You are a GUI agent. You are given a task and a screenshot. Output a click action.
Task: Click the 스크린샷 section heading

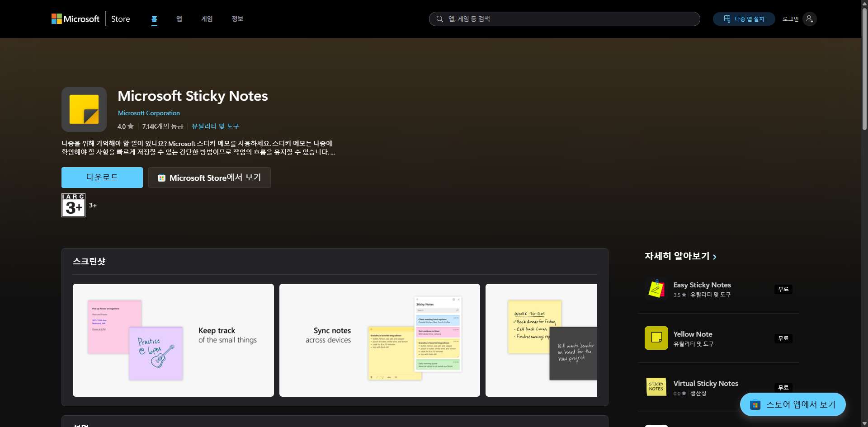[89, 261]
